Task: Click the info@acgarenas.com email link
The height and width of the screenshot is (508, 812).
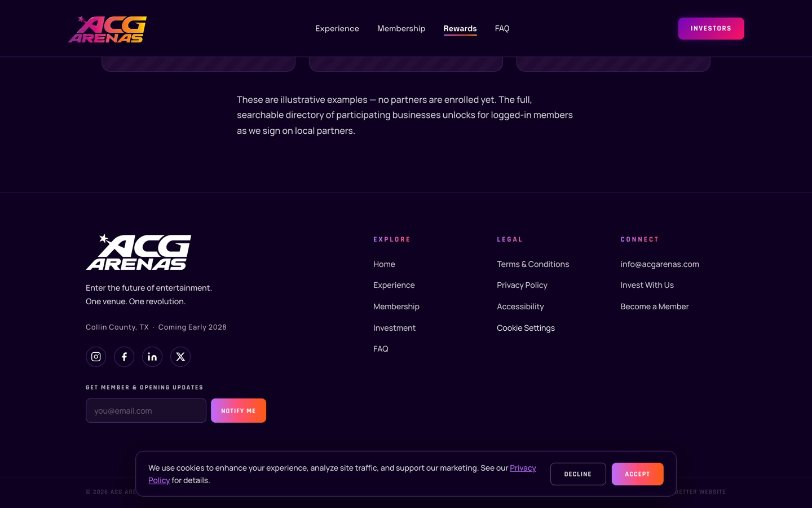Action: 660,264
